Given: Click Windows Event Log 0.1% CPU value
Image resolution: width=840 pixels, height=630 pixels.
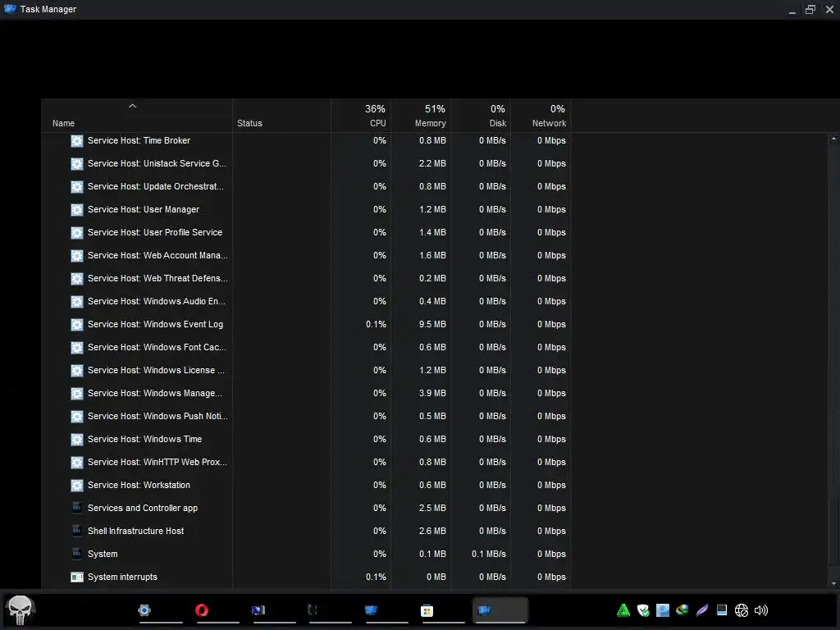Looking at the screenshot, I should 376,325.
